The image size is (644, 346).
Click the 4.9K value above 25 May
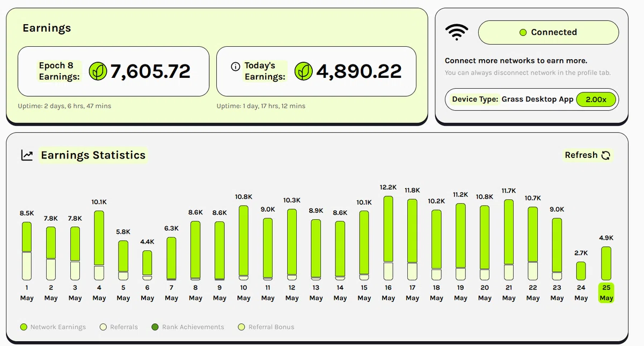pos(606,237)
